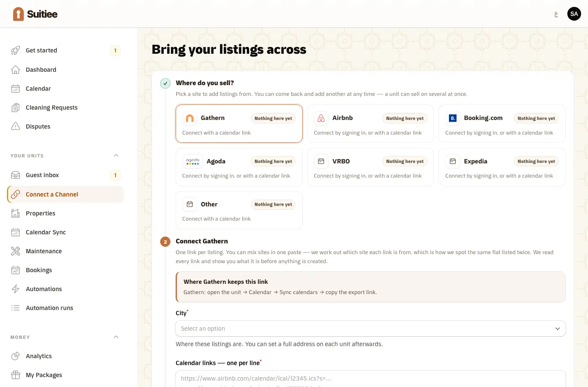This screenshot has height=387, width=588.
Task: Pick the Other channel card
Action: (239, 210)
